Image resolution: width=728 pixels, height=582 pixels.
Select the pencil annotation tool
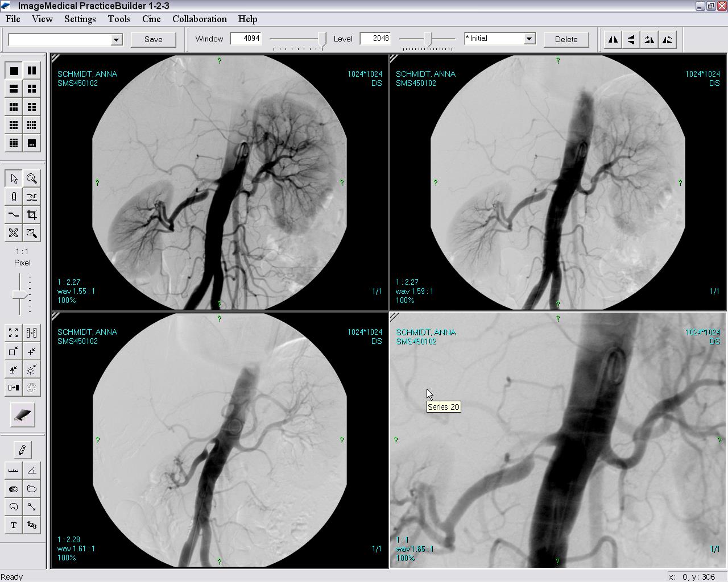point(23,450)
